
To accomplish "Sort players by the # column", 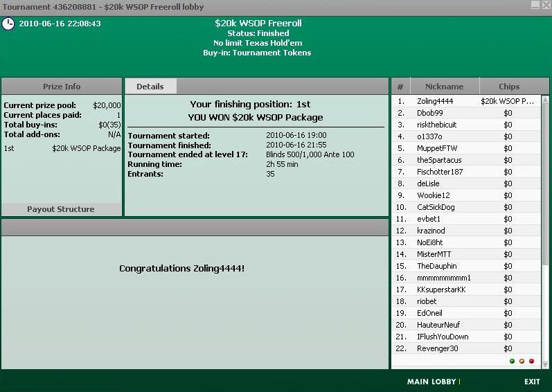I will (x=400, y=87).
